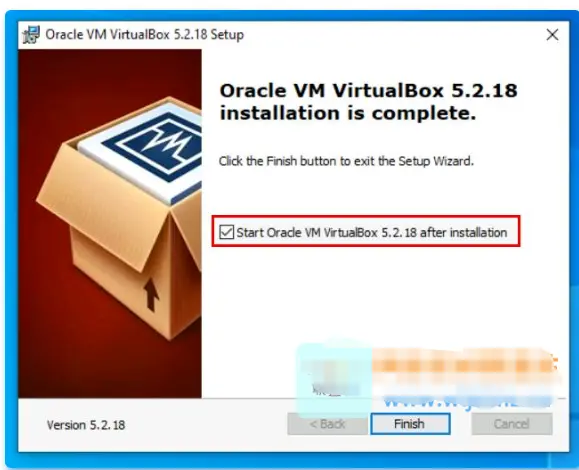Click the 'Click the Finish button' instruction text
Image resolution: width=579 pixels, height=470 pixels.
click(346, 161)
